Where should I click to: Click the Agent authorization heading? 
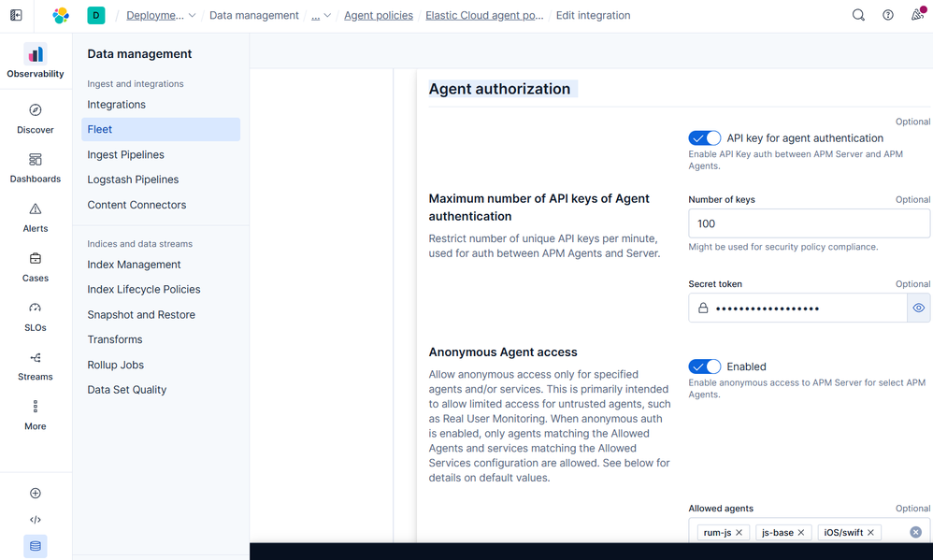(500, 89)
